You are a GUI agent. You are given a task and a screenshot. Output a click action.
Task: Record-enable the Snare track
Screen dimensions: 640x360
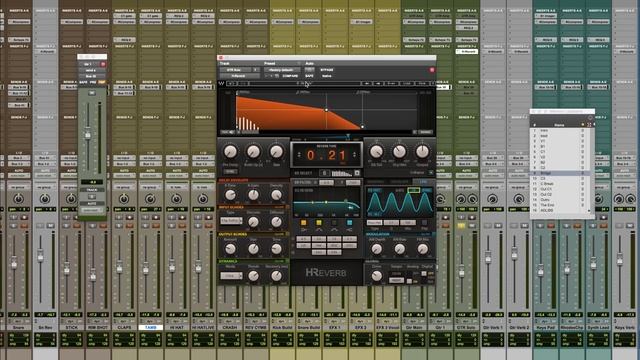click(25, 217)
